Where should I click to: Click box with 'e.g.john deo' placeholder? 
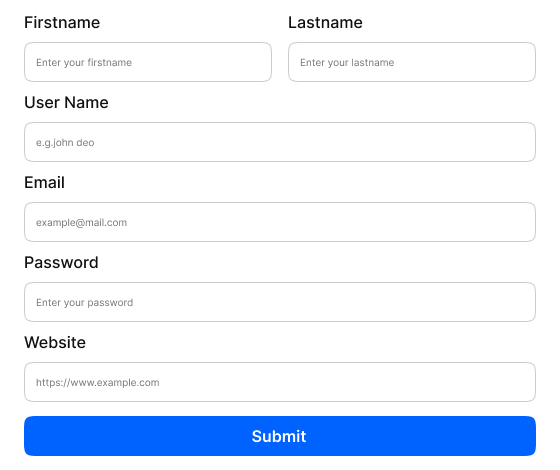[280, 142]
